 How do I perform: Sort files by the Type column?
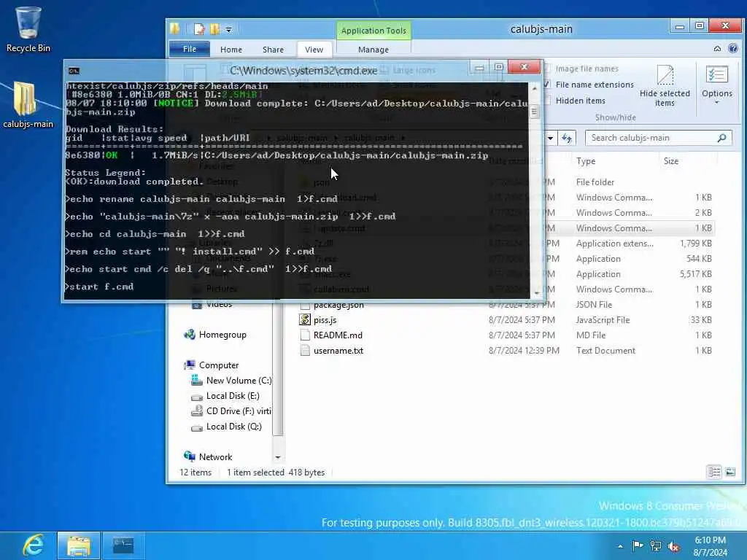tap(586, 161)
